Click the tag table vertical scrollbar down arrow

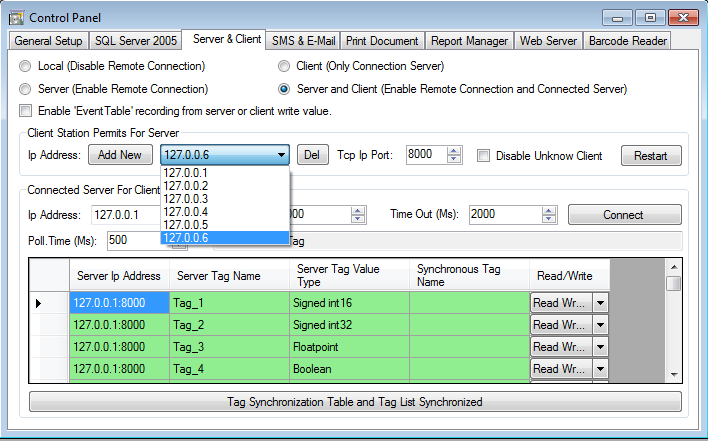tap(674, 373)
